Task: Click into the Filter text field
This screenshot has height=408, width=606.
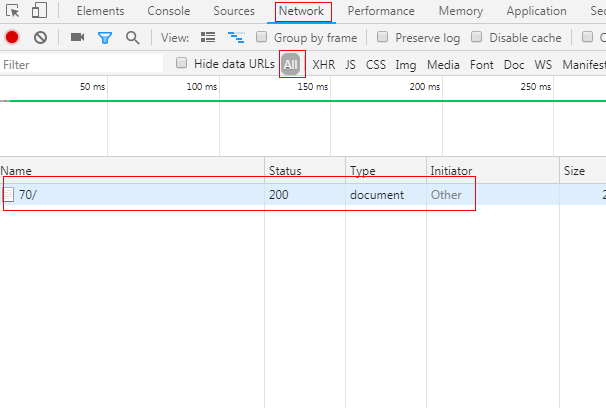Action: [x=82, y=64]
